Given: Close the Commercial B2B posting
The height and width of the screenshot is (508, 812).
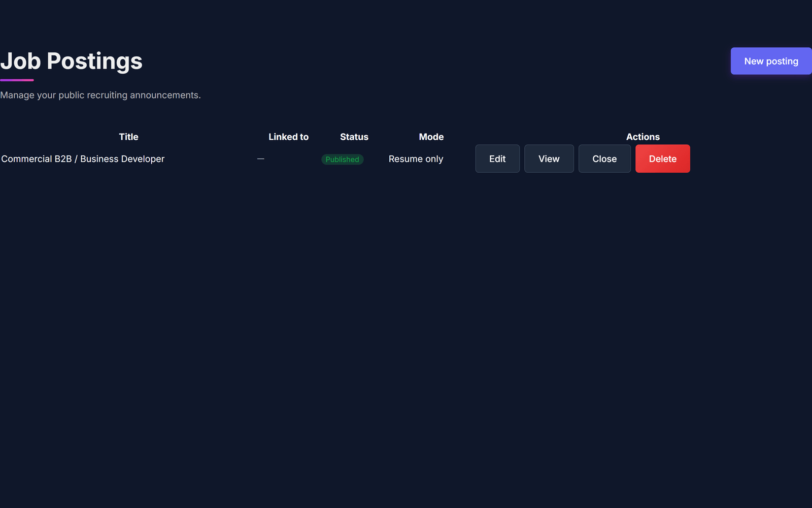Looking at the screenshot, I should click(x=604, y=158).
